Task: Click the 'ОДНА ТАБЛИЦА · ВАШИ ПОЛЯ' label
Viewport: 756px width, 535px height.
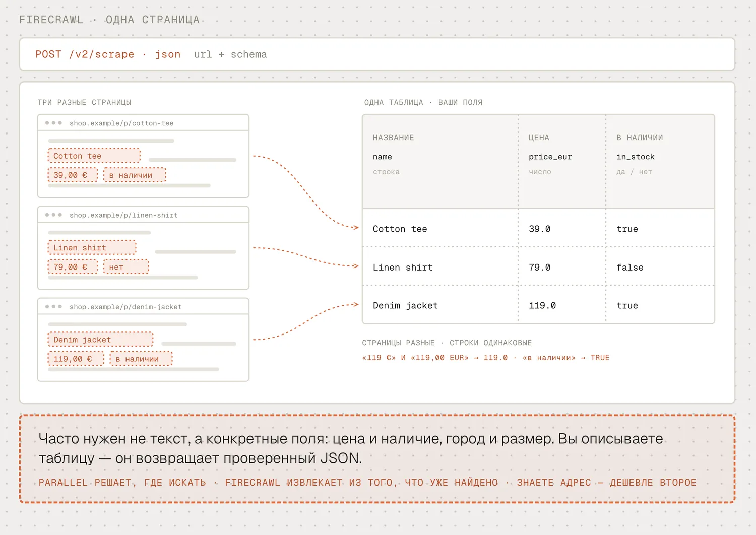Action: click(x=423, y=102)
